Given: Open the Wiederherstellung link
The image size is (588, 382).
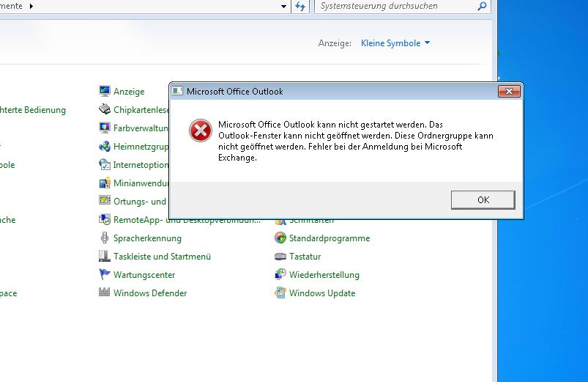Looking at the screenshot, I should pyautogui.click(x=324, y=275).
